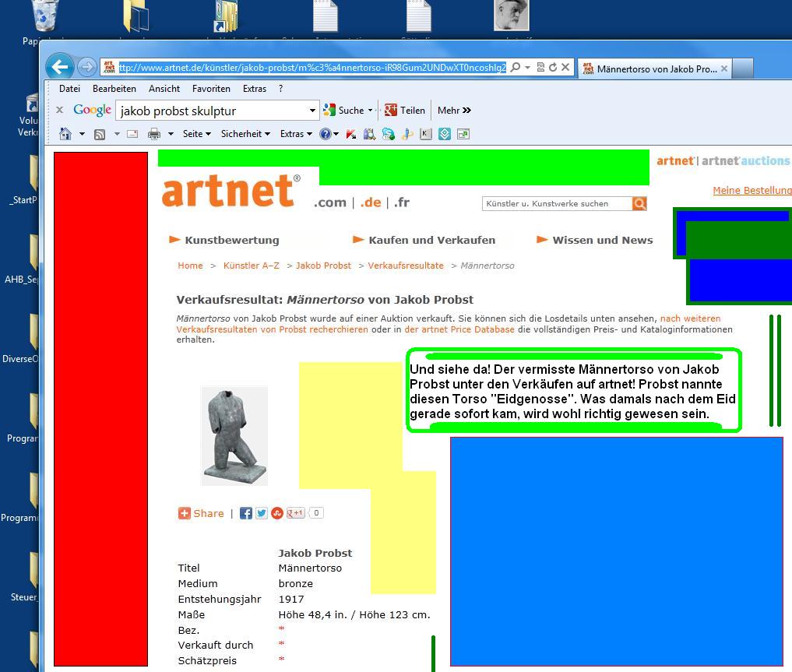The width and height of the screenshot is (792, 672).
Task: Click the gray K keyboard toolbar icon
Action: pos(426,134)
